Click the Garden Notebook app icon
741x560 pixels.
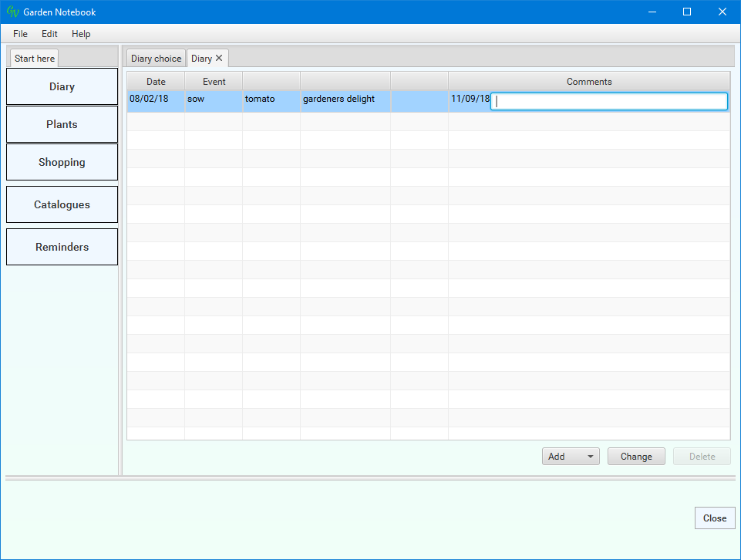click(12, 12)
